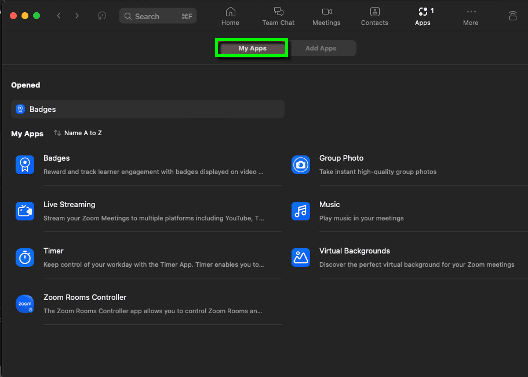Screen dimensions: 528x377
Task: Click the yellow minimize window button
Action: click(25, 16)
